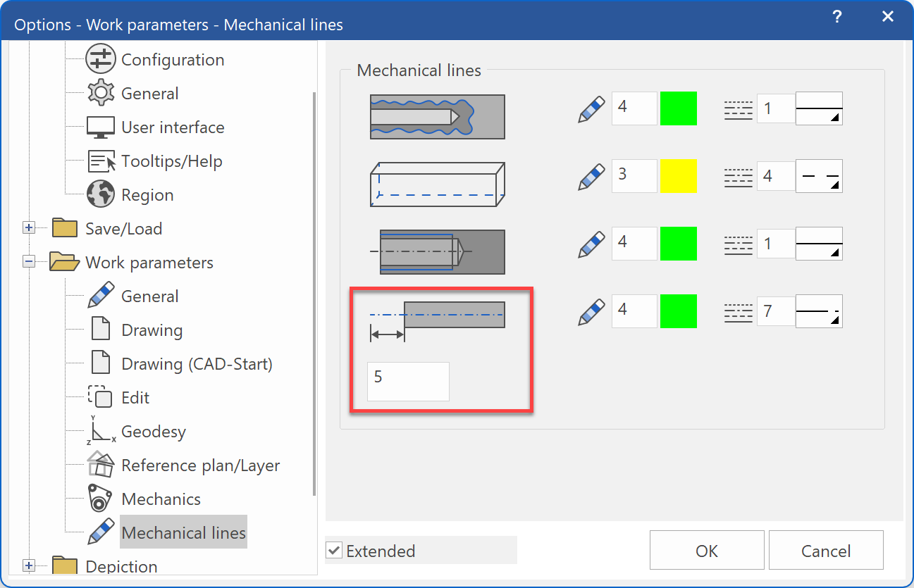Image resolution: width=914 pixels, height=588 pixels.
Task: Collapse the Work parameters tree node
Action: [29, 262]
